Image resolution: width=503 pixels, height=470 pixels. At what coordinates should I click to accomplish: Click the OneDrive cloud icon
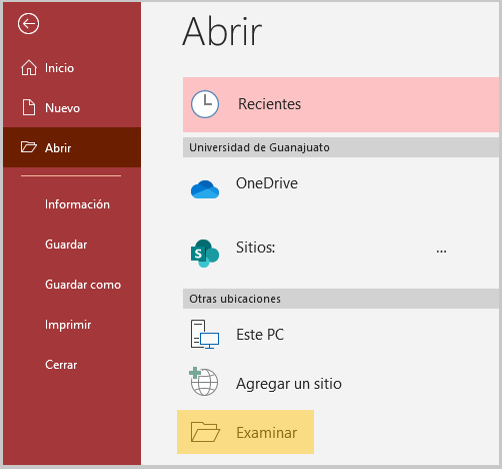205,189
